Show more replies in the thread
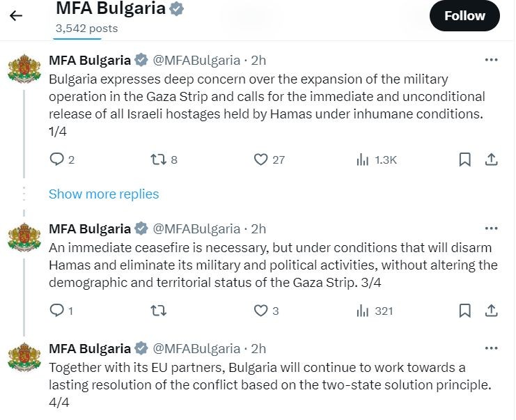This screenshot has height=420, width=516. point(104,194)
